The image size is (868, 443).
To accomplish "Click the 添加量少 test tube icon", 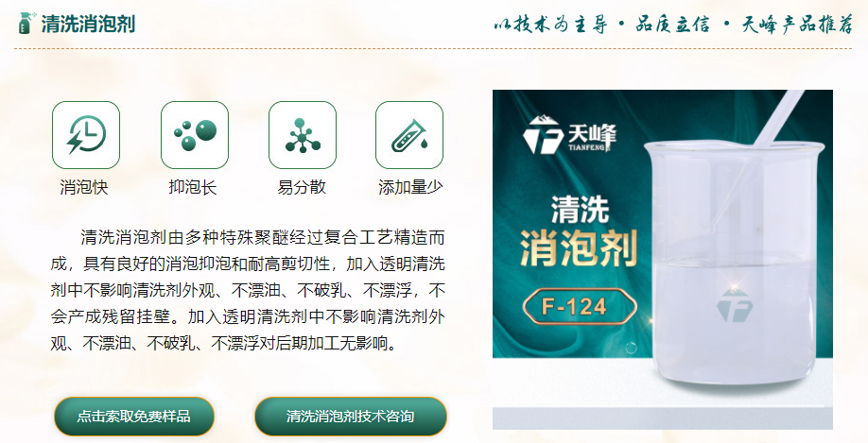I will (409, 135).
